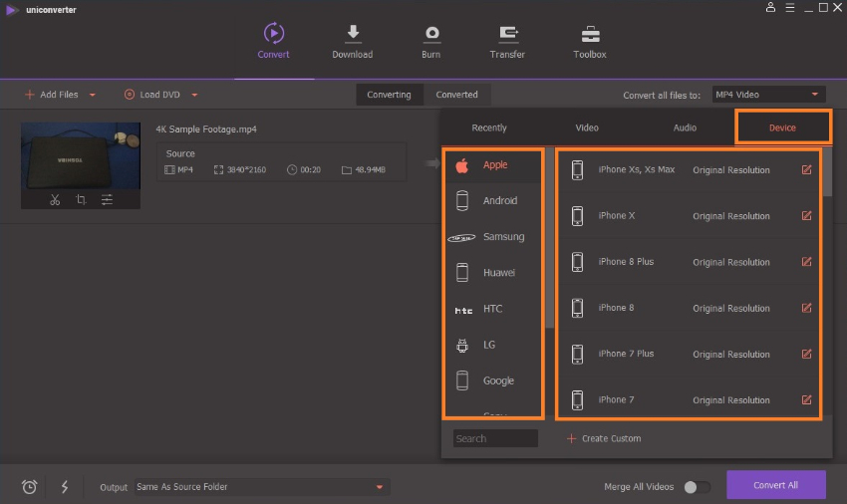The image size is (847, 504).
Task: Edit iPhone Xs, Xs Max preset
Action: coord(806,169)
